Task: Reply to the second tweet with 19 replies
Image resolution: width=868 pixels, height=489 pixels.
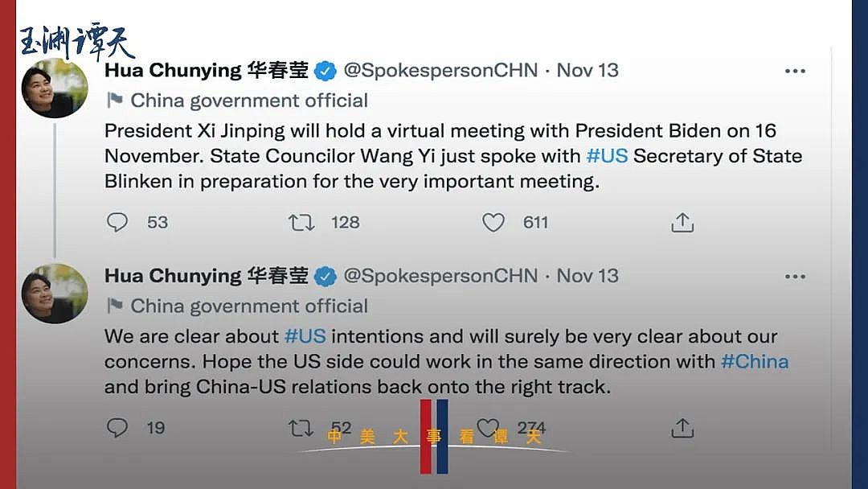Action: click(x=117, y=427)
